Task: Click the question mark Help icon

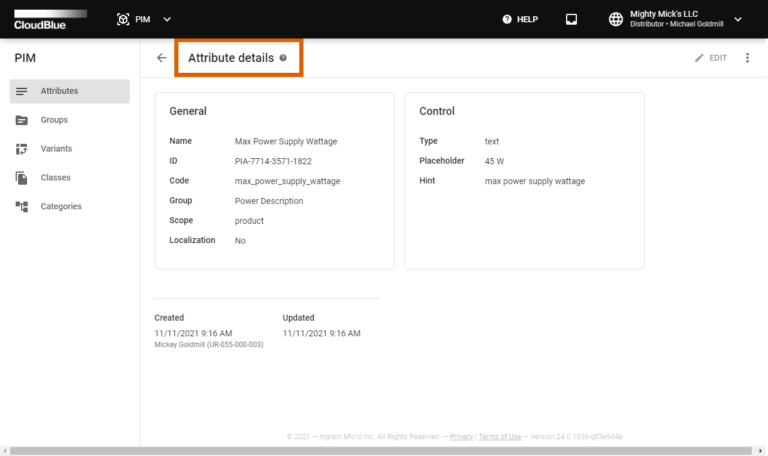Action: tap(507, 20)
